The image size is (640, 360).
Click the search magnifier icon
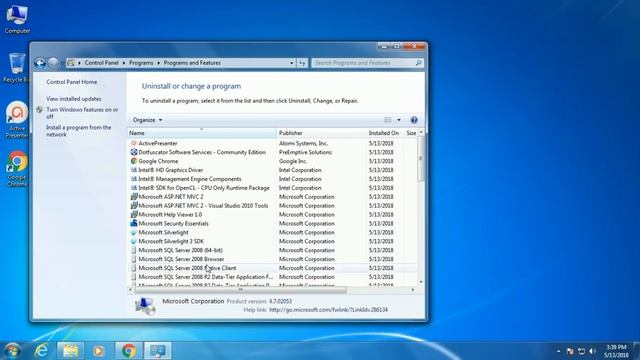[418, 63]
